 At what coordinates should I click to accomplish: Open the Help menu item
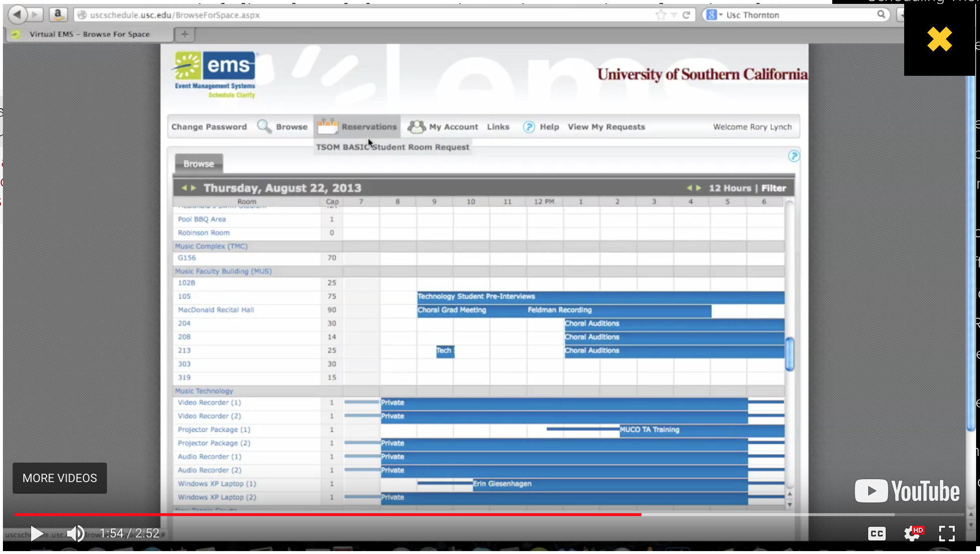(549, 127)
